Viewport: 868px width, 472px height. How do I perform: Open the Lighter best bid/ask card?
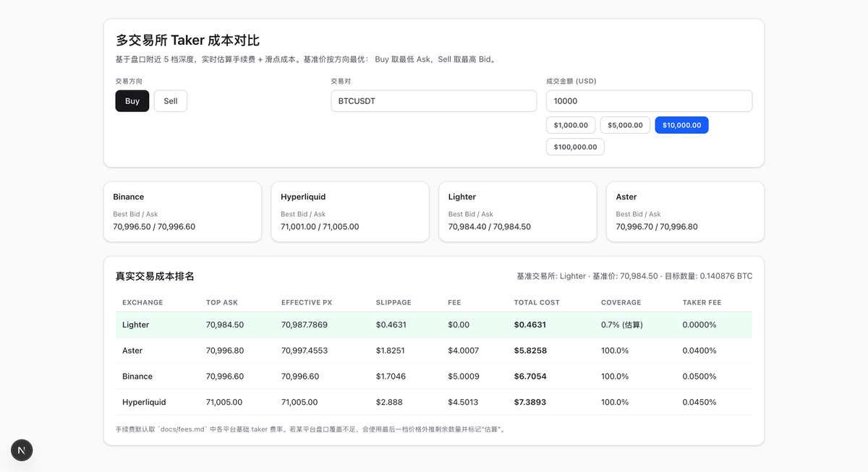518,212
